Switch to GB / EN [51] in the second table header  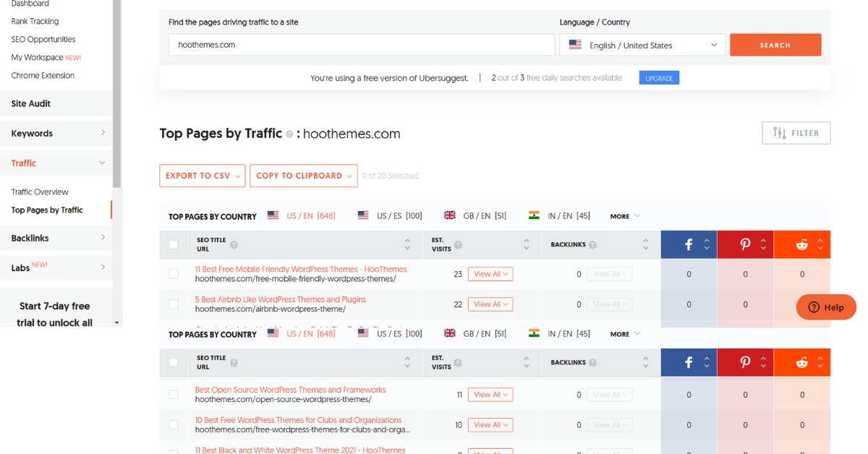(475, 333)
